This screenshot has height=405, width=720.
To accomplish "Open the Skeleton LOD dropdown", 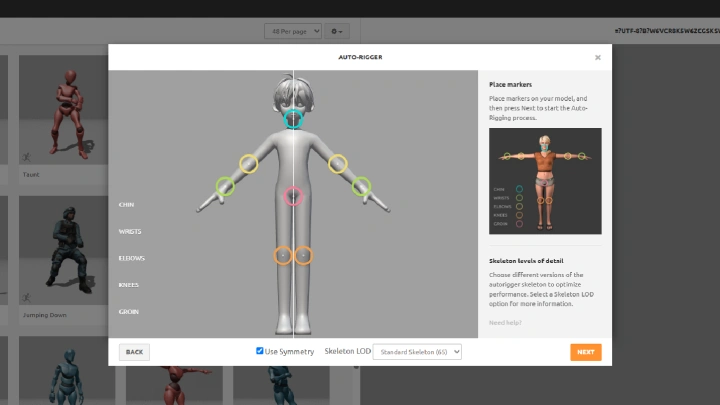I will [417, 352].
